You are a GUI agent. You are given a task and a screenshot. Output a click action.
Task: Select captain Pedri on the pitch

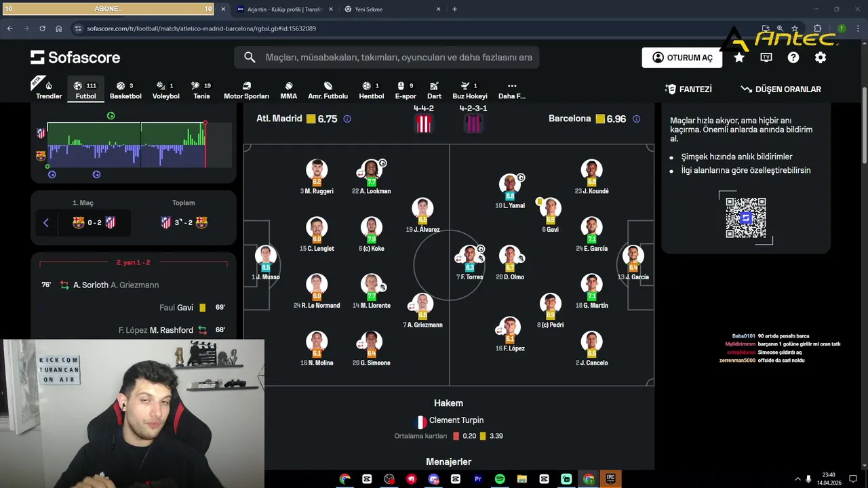point(550,311)
